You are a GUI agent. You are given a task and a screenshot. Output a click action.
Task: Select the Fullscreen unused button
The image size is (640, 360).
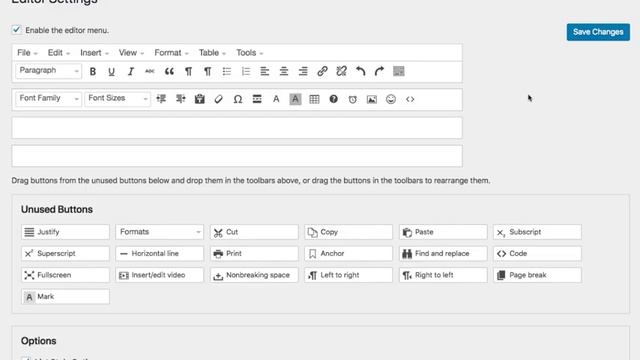tap(65, 275)
